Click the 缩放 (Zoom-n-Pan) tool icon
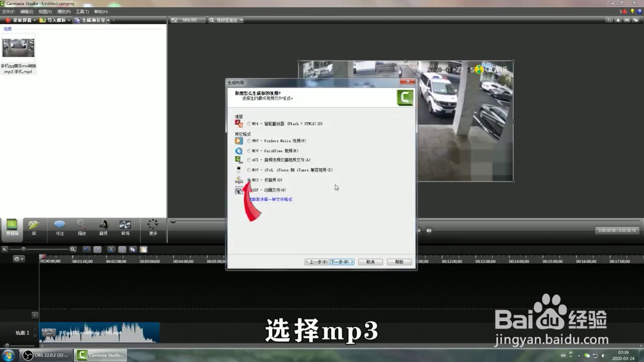Screen dimensions: 644x362 (x=81, y=227)
